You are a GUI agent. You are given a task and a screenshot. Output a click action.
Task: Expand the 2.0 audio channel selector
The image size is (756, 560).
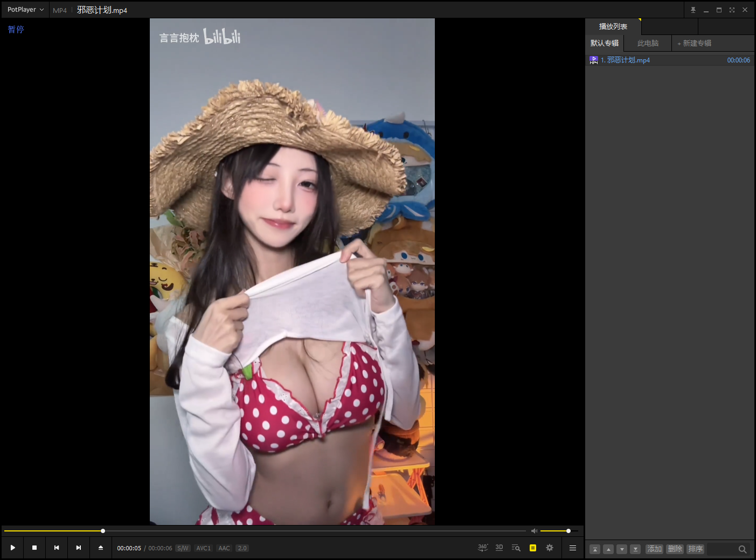[242, 548]
